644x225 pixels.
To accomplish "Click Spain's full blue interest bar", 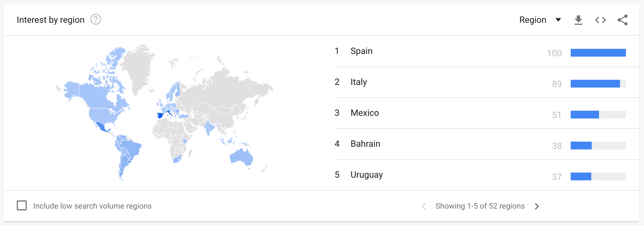I will (x=598, y=53).
